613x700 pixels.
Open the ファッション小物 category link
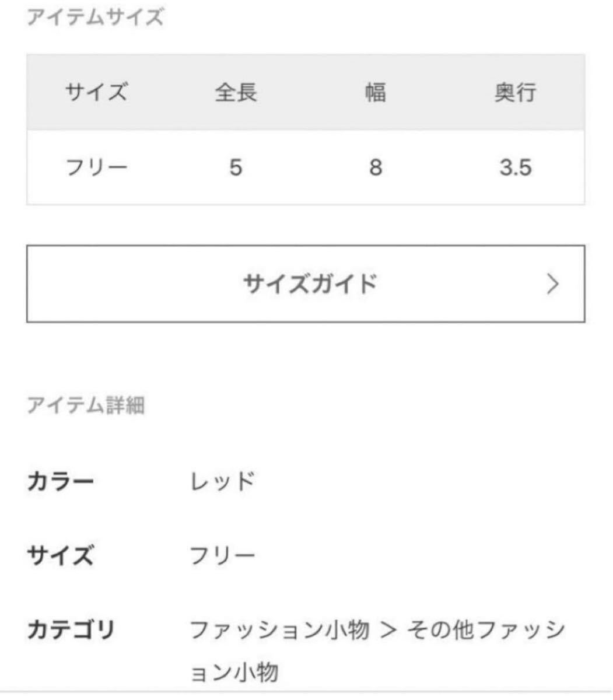point(279,630)
